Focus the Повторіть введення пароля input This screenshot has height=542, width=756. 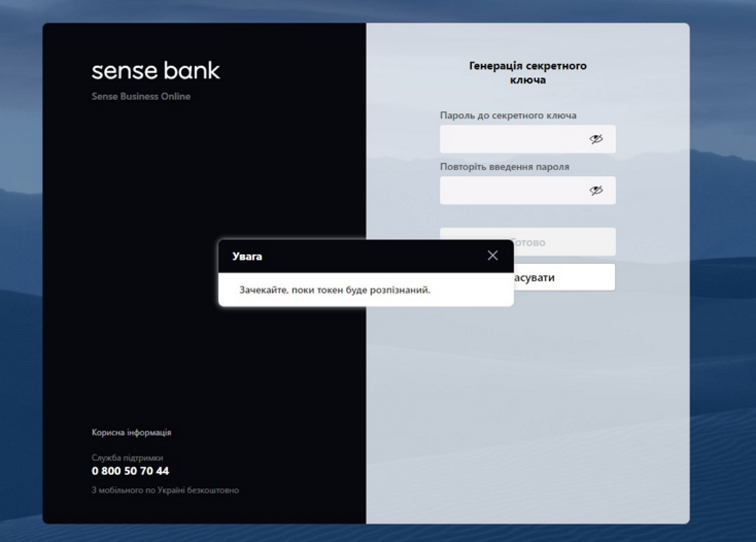[527, 190]
